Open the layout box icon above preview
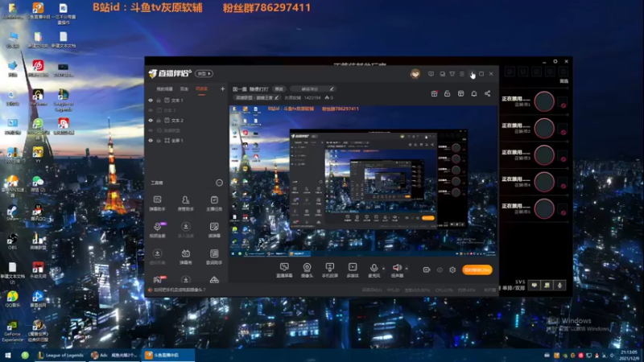644x362 pixels. [x=460, y=93]
